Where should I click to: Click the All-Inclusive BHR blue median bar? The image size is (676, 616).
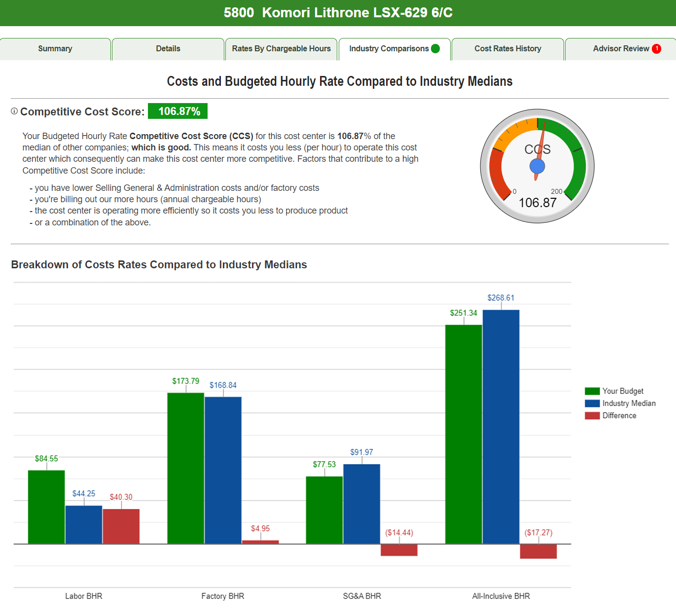(x=501, y=427)
